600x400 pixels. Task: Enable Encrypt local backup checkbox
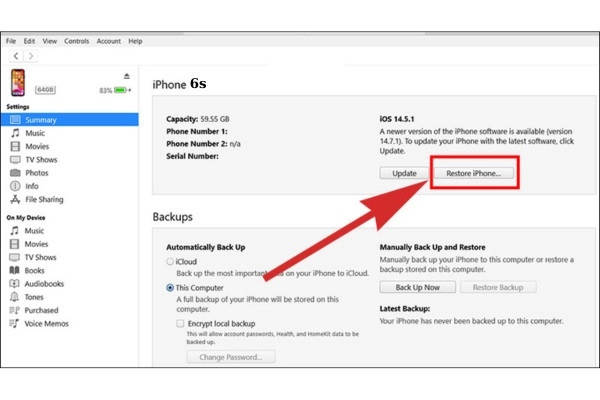[x=180, y=324]
